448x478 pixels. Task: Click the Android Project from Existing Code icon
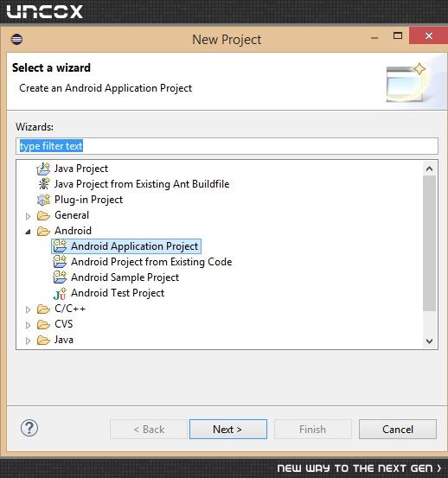coord(60,262)
